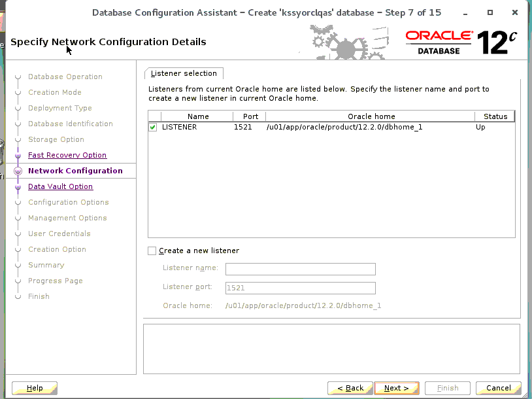The image size is (532, 399).
Task: Click the Network Configuration step bullet icon
Action: click(x=18, y=171)
